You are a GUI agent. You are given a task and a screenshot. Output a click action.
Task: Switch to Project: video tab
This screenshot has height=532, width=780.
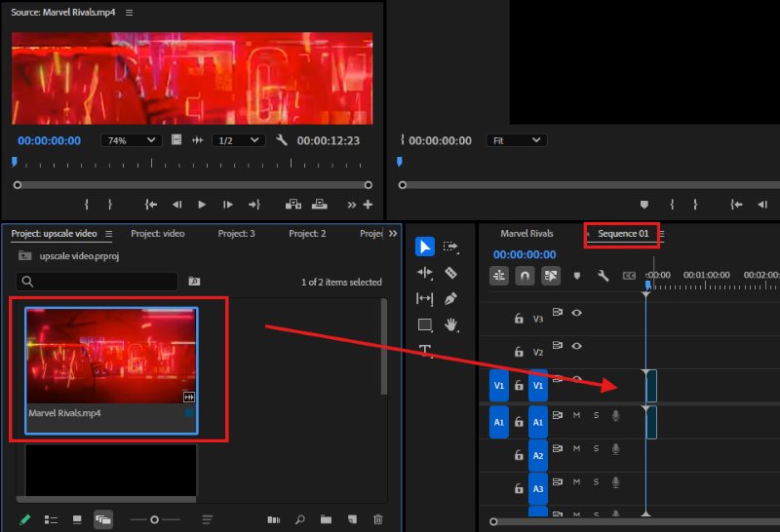pos(158,234)
